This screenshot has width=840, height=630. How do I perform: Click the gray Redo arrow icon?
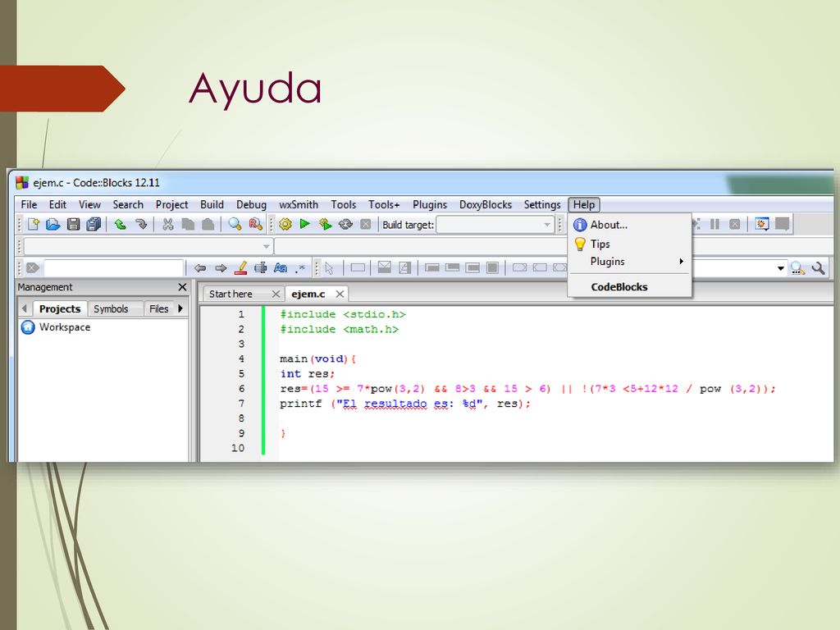click(x=141, y=225)
